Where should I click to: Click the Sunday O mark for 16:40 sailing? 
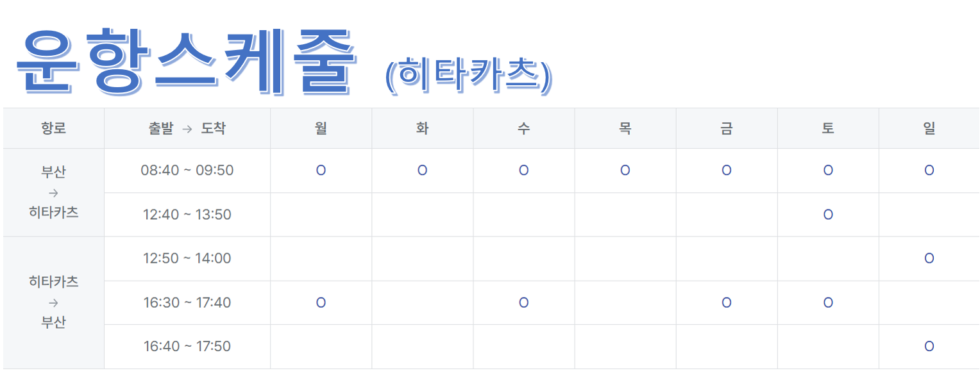[929, 347]
